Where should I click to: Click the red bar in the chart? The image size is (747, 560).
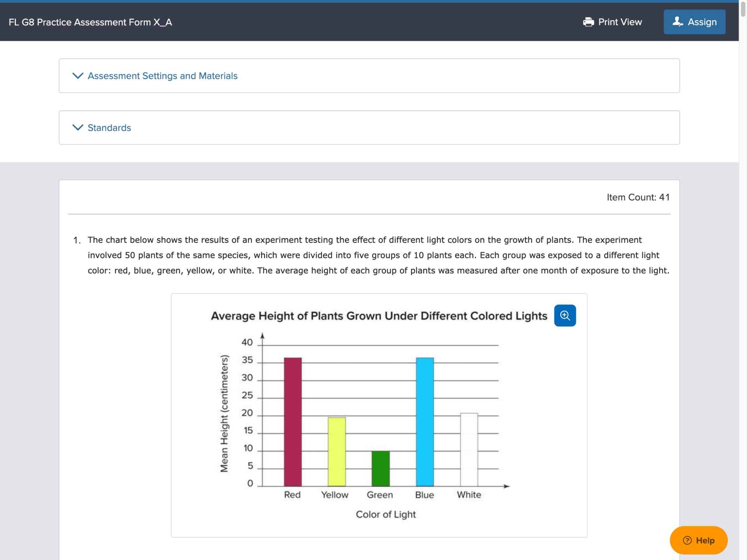point(293,422)
